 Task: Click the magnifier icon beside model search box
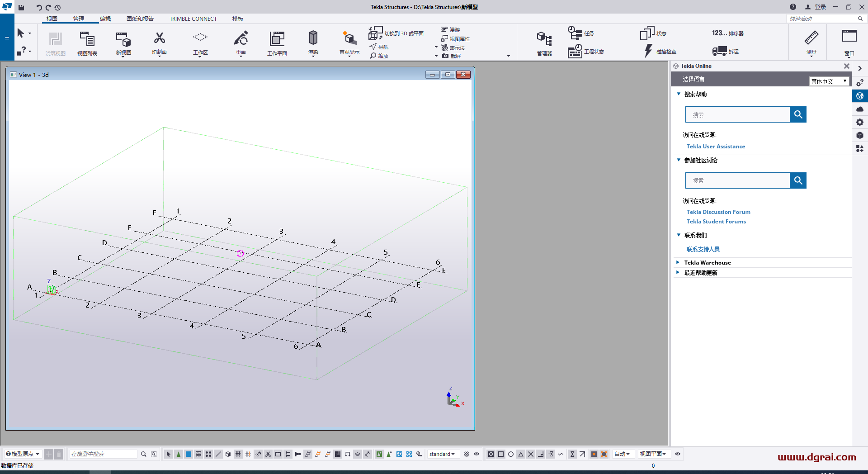pyautogui.click(x=144, y=454)
